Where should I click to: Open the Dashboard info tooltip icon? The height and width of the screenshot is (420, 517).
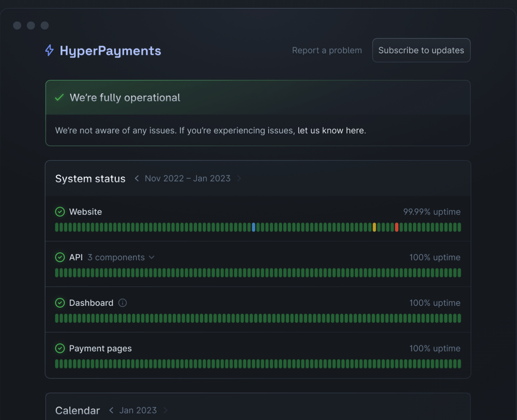click(x=123, y=303)
